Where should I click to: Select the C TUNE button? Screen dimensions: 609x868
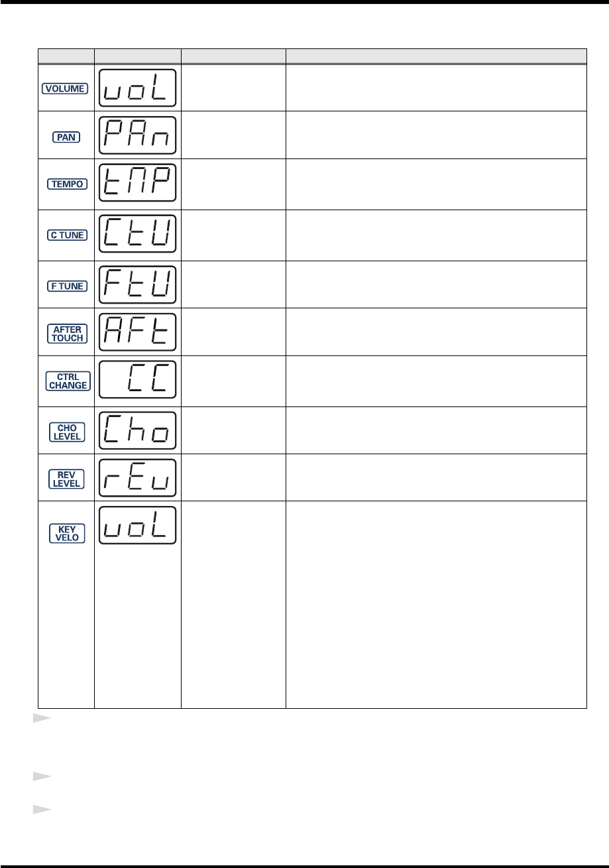(x=67, y=234)
